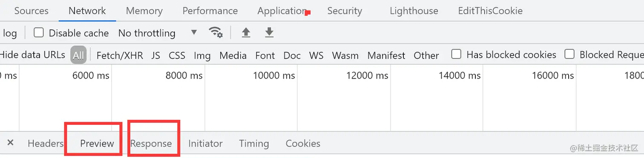Select the Application tab
644x158 pixels.
point(282,11)
